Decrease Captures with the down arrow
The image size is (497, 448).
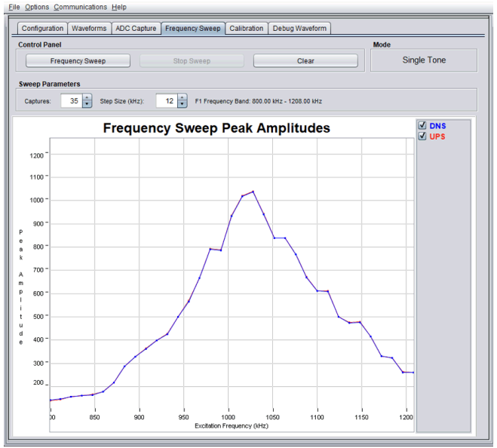pyautogui.click(x=87, y=105)
